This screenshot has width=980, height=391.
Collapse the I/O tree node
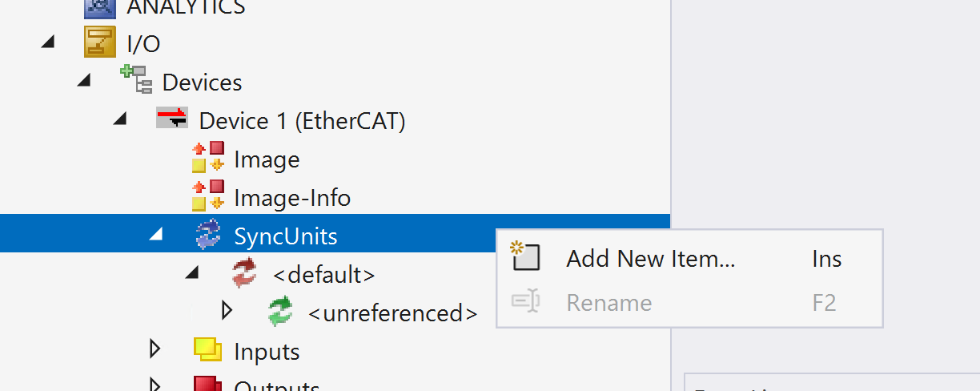(48, 42)
